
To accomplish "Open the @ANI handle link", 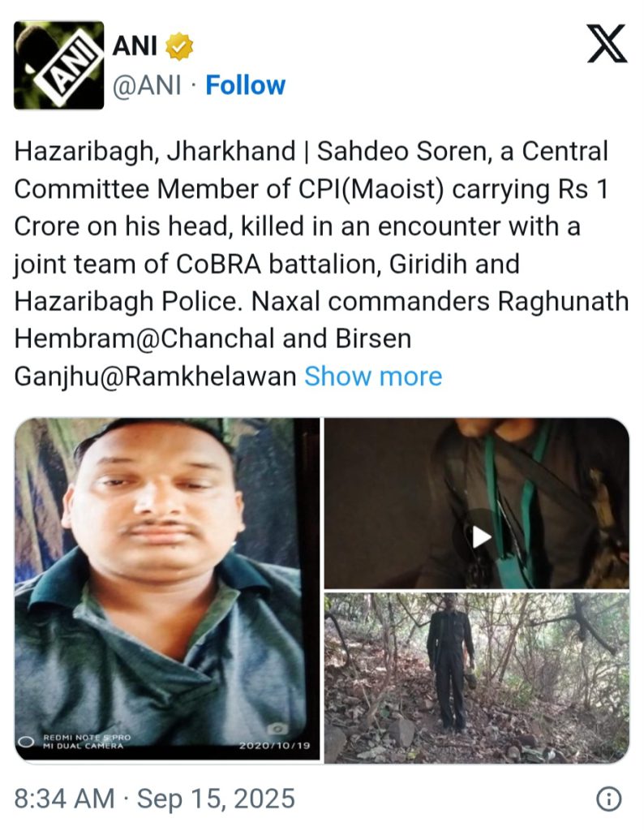I will 147,85.
